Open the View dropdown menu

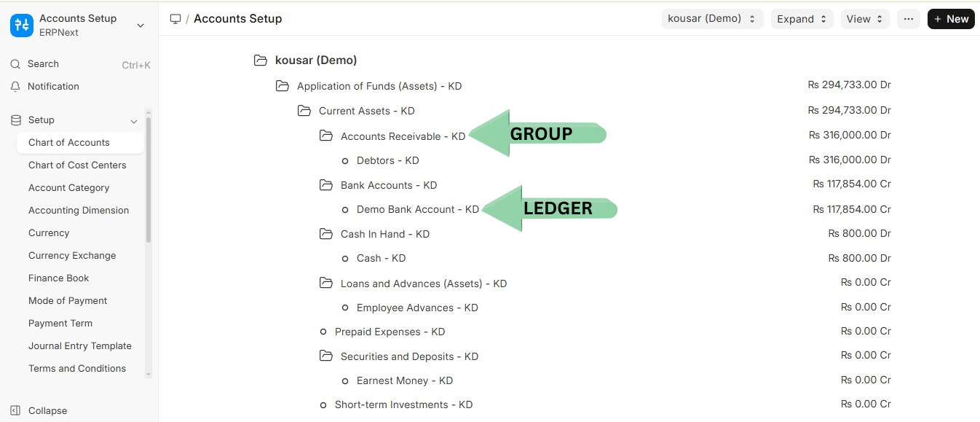pyautogui.click(x=864, y=19)
